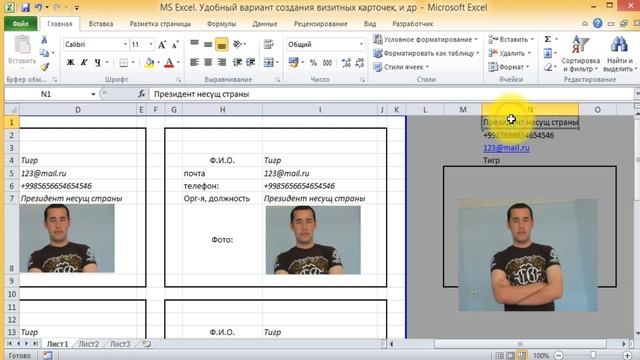Image resolution: width=640 pixels, height=360 pixels.
Task: Toggle italic К formatting
Action: coord(84,62)
